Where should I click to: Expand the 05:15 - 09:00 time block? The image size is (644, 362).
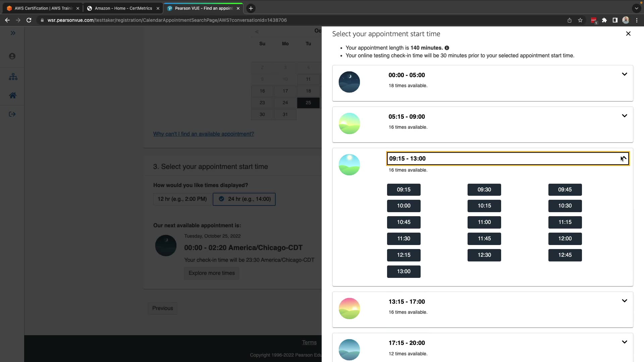pyautogui.click(x=624, y=116)
